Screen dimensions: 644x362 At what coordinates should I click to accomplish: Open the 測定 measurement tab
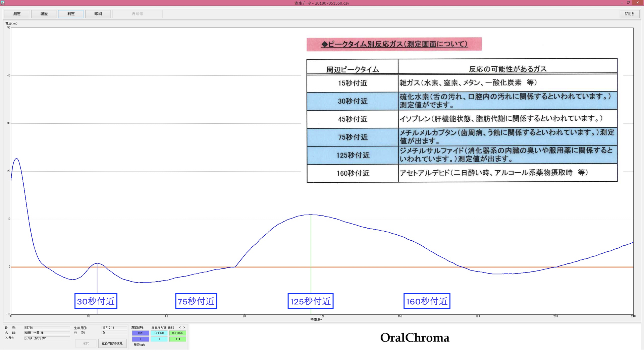coord(17,14)
